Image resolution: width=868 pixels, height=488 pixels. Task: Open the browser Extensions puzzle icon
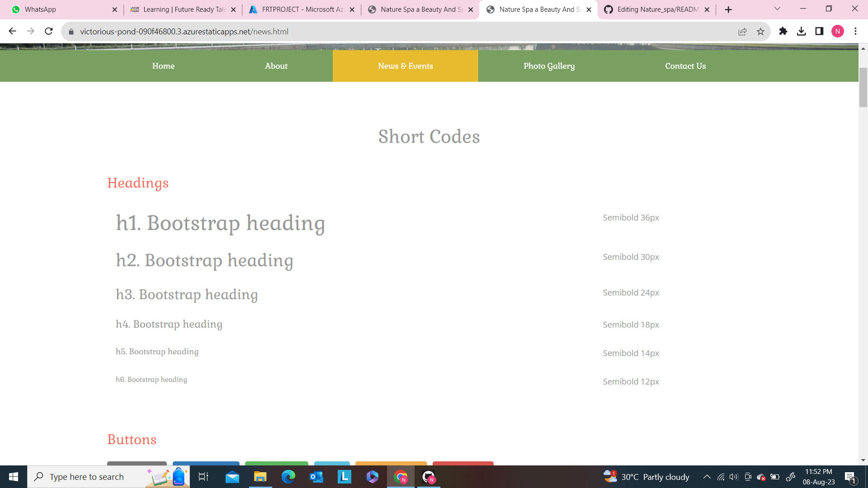click(783, 31)
